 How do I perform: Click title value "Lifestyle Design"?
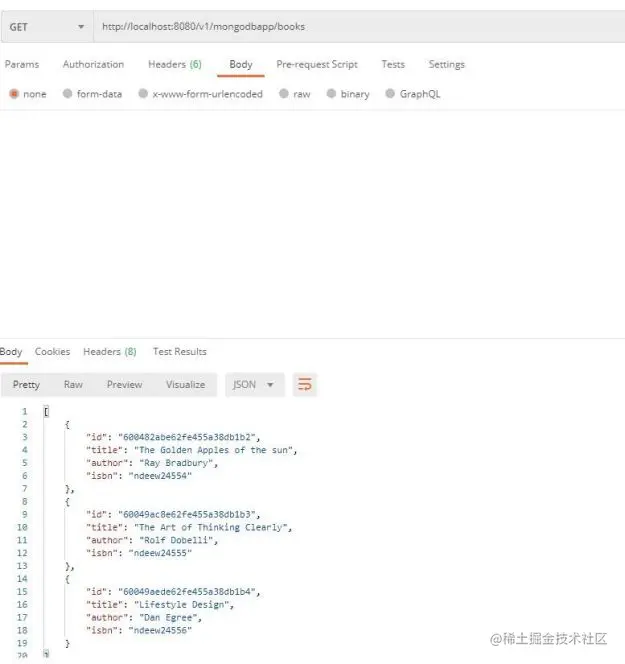click(x=181, y=604)
